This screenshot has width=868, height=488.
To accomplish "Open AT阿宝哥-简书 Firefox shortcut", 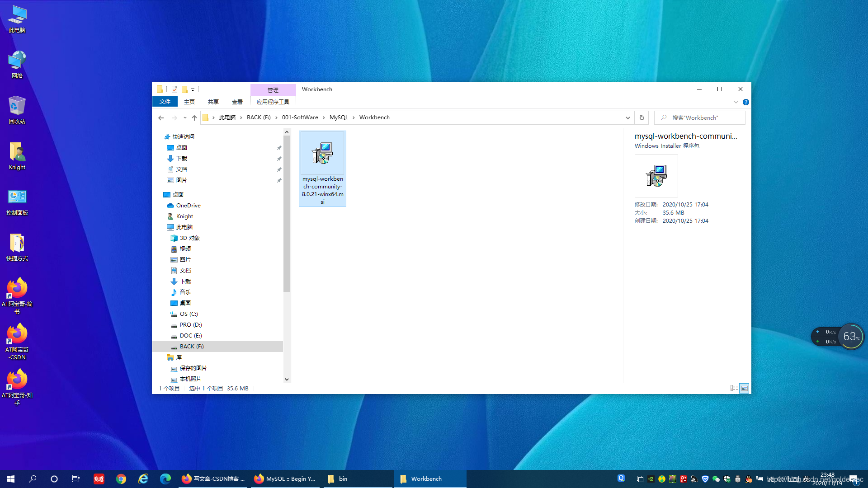I will tap(17, 296).
